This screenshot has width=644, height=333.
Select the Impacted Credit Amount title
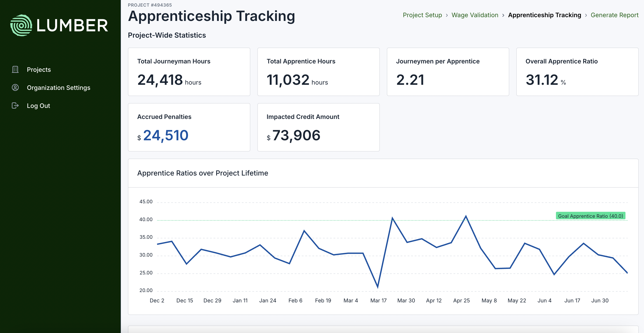click(303, 117)
